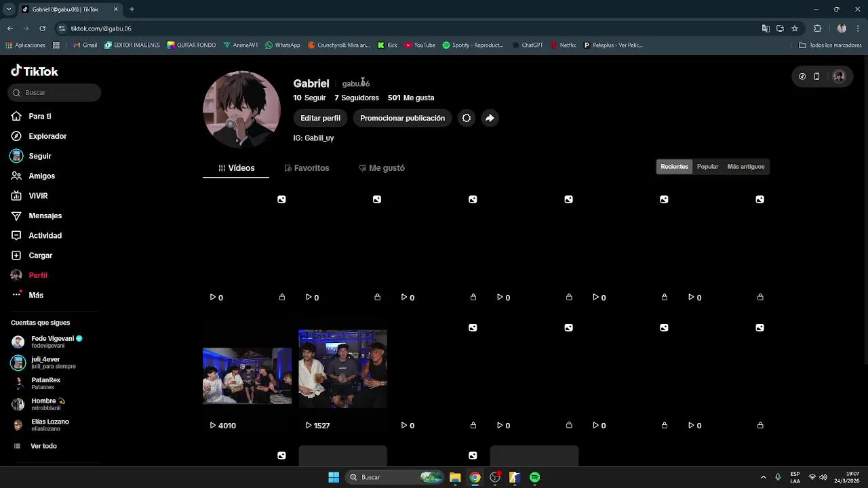Open Elias Lozano's followed account
Viewport: 868px width, 488px height.
(40, 425)
